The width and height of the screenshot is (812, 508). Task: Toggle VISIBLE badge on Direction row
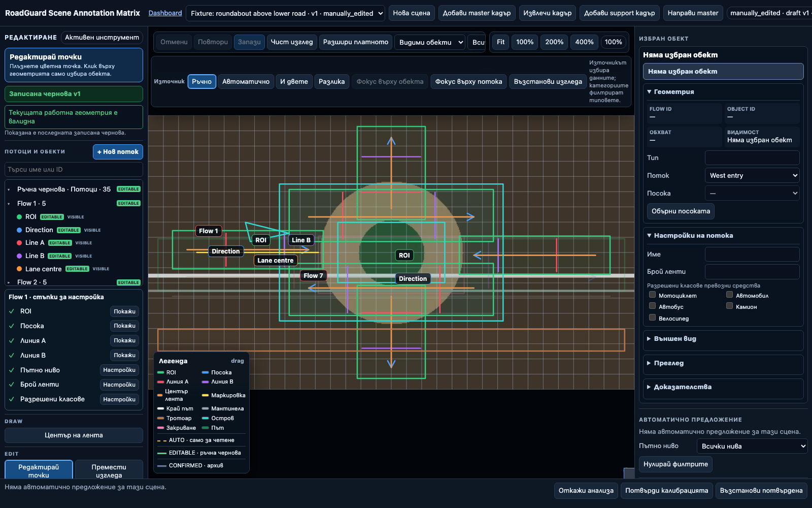[92, 230]
